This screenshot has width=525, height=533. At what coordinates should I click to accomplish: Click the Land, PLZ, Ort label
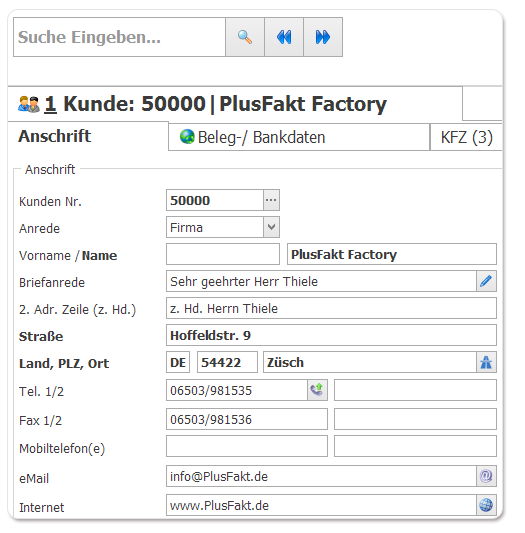click(x=64, y=363)
